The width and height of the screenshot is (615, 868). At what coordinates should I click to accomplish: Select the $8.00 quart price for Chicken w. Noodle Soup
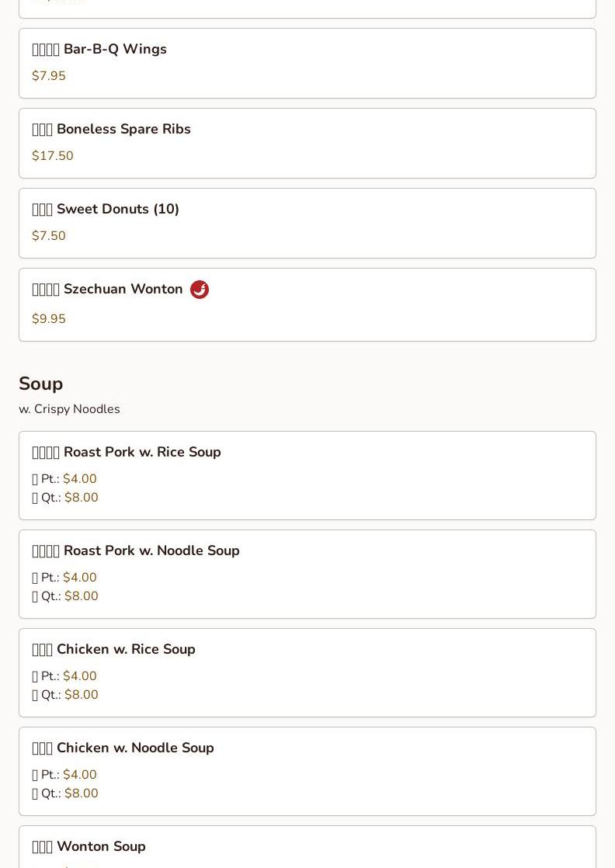point(82,793)
